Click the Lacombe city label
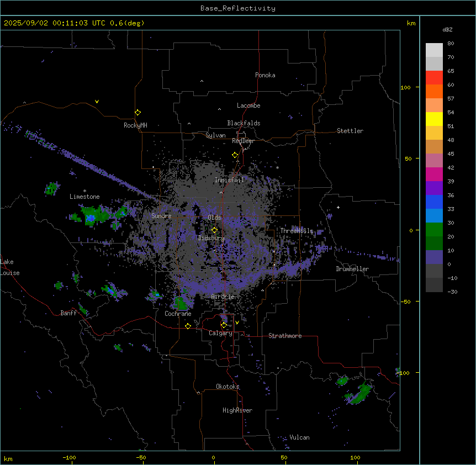 (x=248, y=105)
